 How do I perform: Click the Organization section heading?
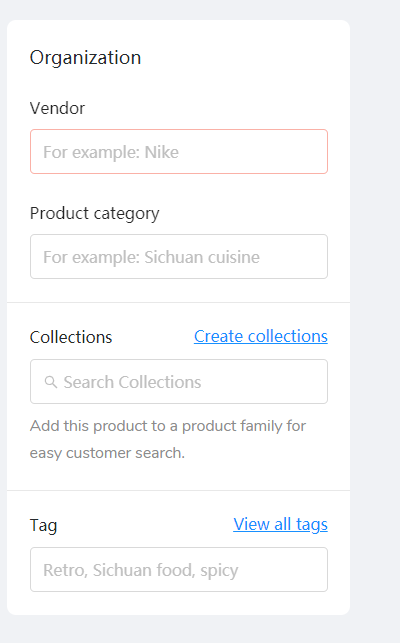(x=85, y=58)
